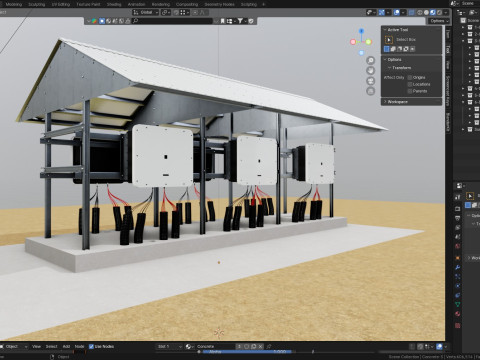The width and height of the screenshot is (480, 360).
Task: Click the pan view hand icon
Action: coord(371,71)
